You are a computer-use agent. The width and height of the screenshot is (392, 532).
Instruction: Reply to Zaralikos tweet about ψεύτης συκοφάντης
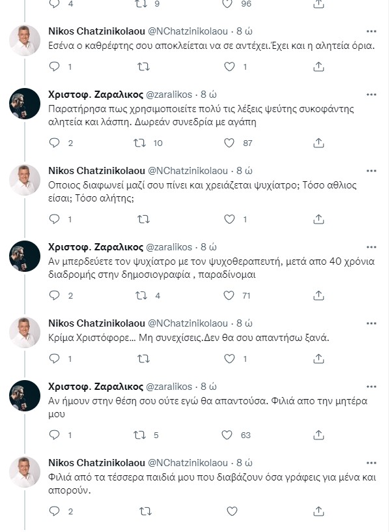55,143
